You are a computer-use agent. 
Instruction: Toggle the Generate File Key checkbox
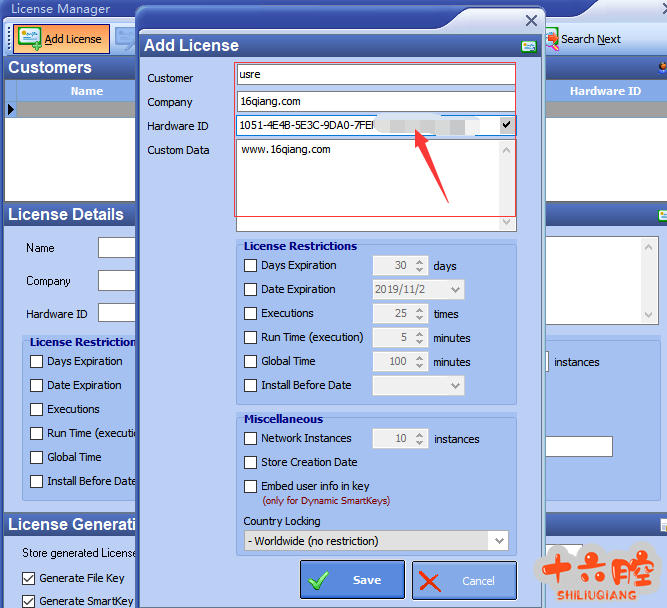pyautogui.click(x=28, y=578)
